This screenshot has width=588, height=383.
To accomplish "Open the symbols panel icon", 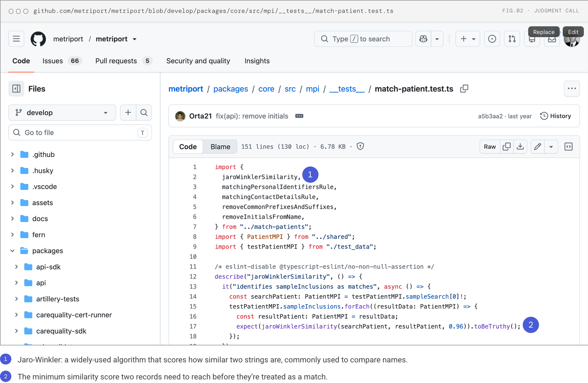I will coord(568,147).
